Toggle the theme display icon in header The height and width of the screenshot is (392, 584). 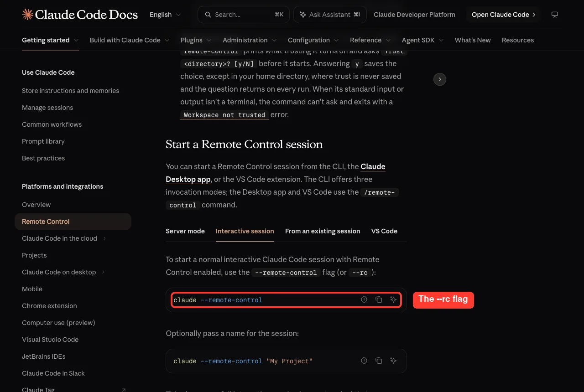click(555, 15)
